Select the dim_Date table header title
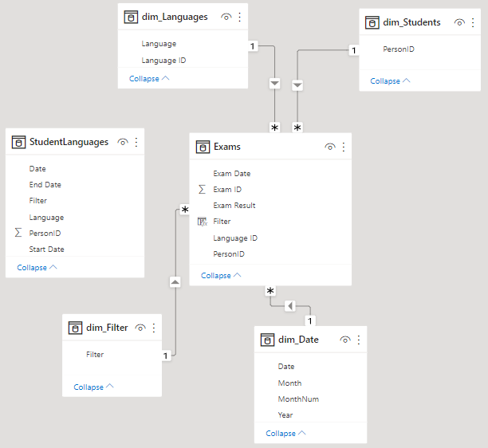 click(x=298, y=340)
